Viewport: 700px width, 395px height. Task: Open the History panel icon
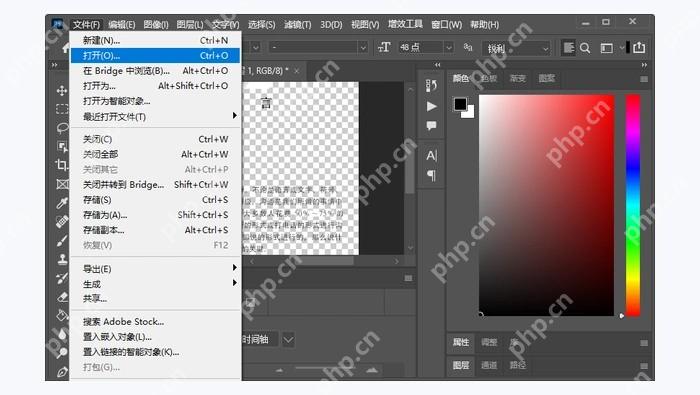[431, 85]
